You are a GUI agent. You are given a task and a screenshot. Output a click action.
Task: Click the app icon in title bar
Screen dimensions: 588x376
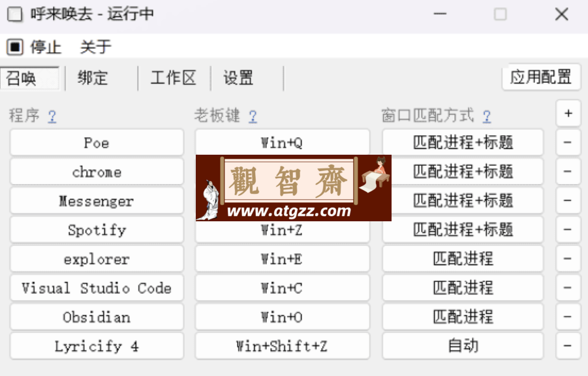click(x=14, y=14)
